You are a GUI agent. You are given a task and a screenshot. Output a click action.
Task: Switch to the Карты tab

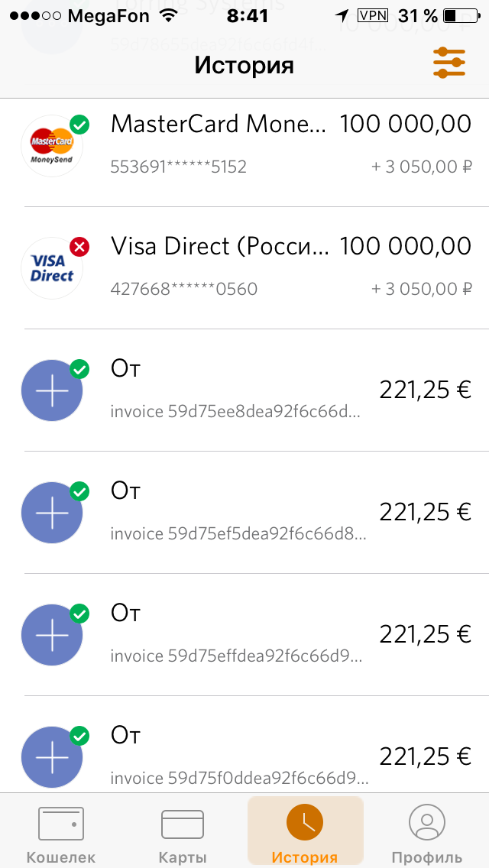coord(183,834)
